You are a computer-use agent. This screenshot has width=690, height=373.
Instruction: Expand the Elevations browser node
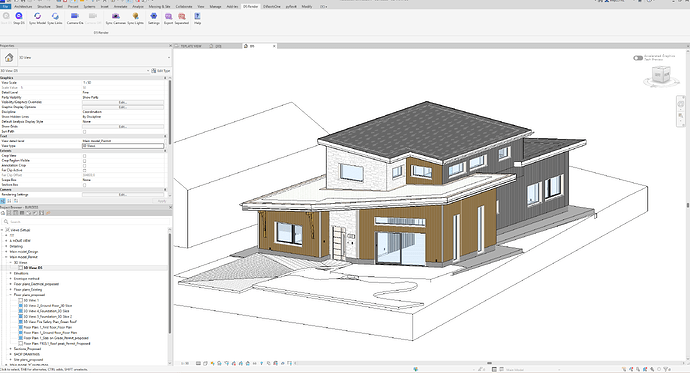(11, 273)
